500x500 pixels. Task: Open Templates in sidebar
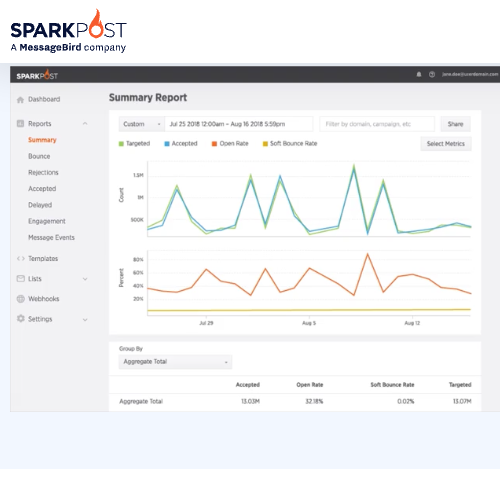coord(43,259)
